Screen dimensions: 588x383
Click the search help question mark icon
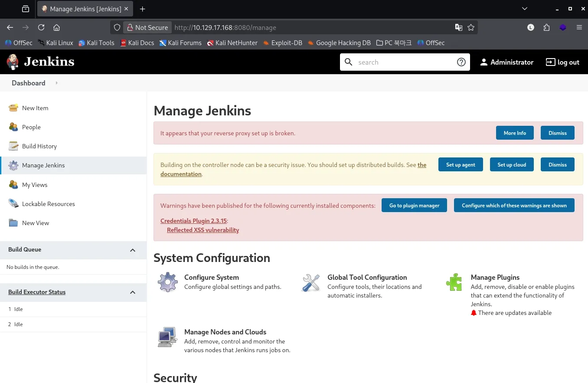461,62
